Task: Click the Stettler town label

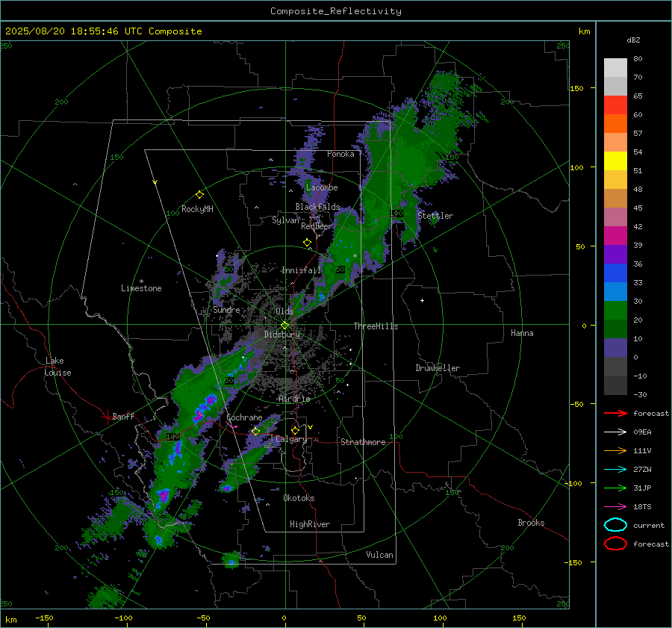Action: (x=435, y=216)
